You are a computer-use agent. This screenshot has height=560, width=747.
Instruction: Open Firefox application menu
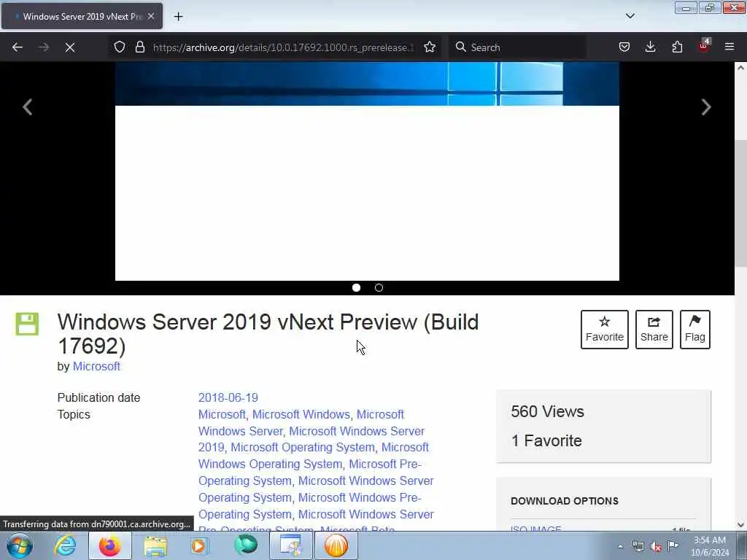point(729,47)
